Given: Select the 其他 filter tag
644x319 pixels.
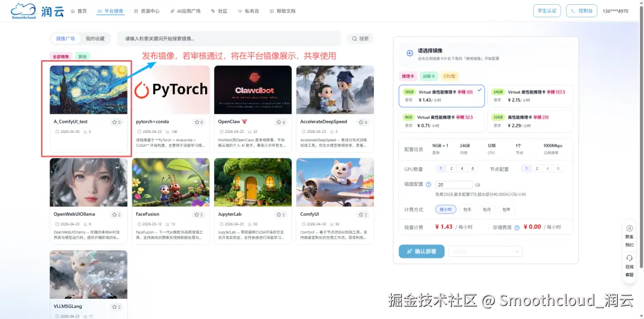Looking at the screenshot, I should pyautogui.click(x=82, y=56).
